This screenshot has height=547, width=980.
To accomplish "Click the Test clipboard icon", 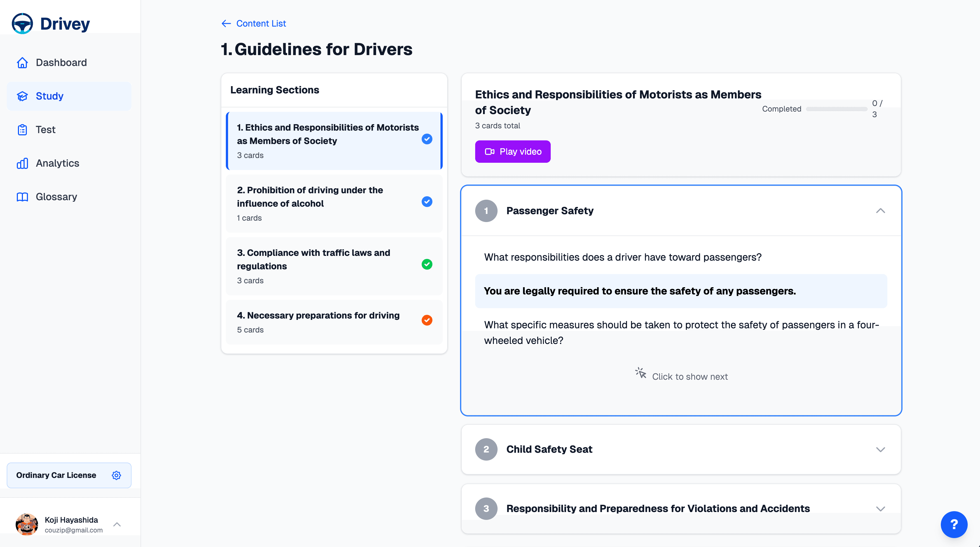I will point(22,130).
